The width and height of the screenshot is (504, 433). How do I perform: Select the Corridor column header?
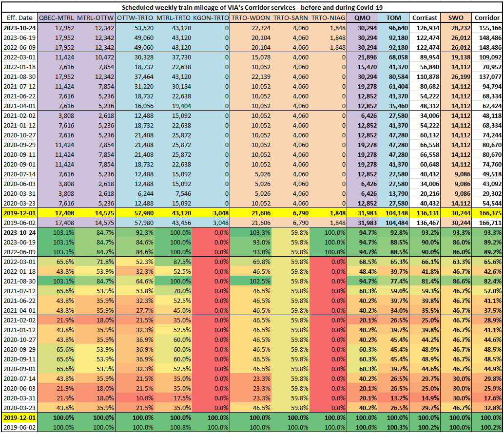(x=487, y=18)
